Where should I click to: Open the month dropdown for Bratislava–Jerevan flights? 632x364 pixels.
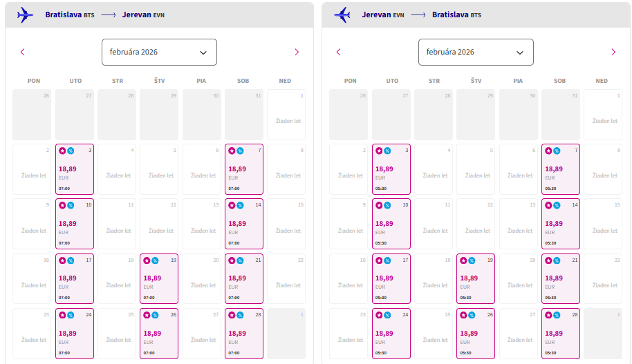point(159,52)
